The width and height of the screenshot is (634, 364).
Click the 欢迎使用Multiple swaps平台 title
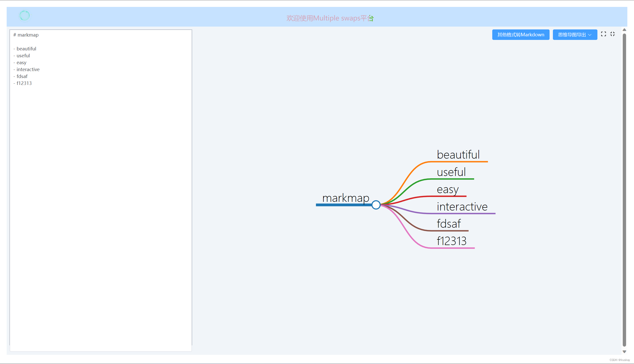click(x=330, y=18)
